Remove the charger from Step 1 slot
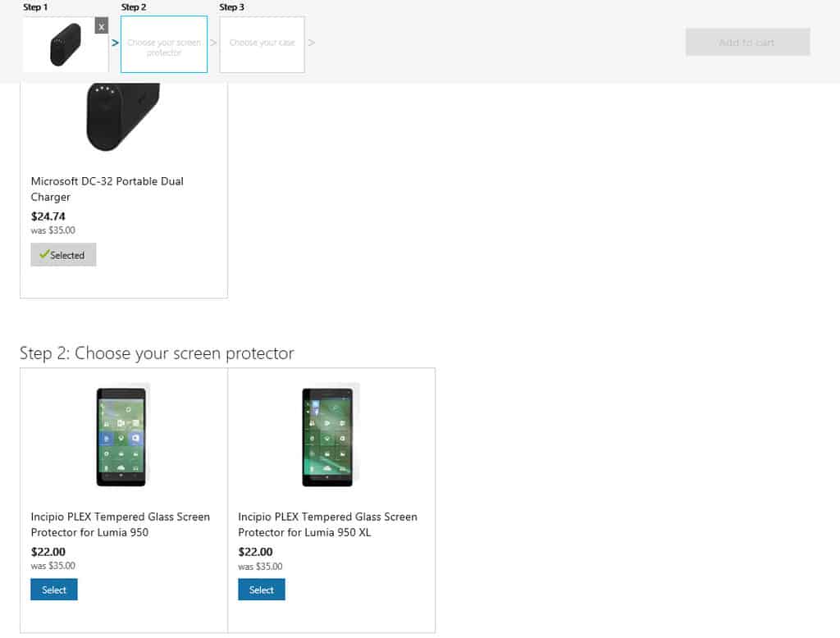Screen dimensions: 840x638 point(101,25)
